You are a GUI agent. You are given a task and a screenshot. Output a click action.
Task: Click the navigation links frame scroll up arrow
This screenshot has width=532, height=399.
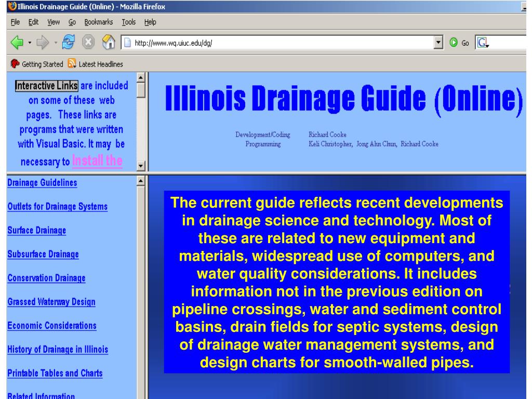(141, 181)
